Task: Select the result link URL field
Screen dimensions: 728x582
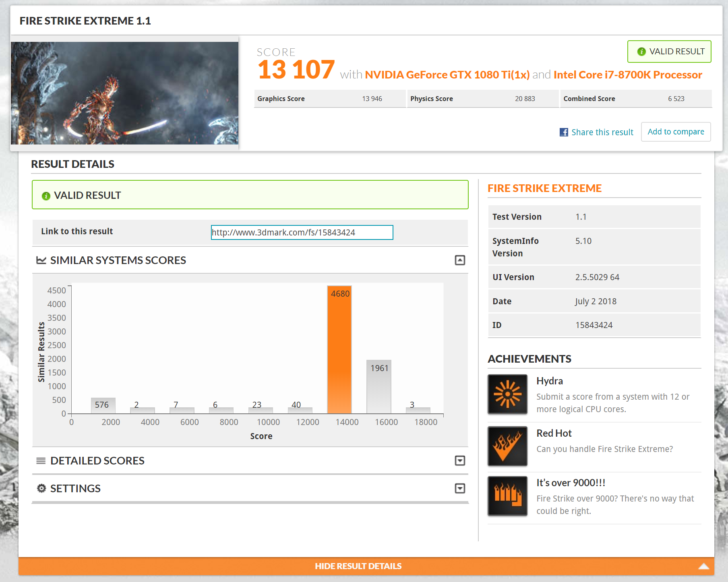Action: 302,232
